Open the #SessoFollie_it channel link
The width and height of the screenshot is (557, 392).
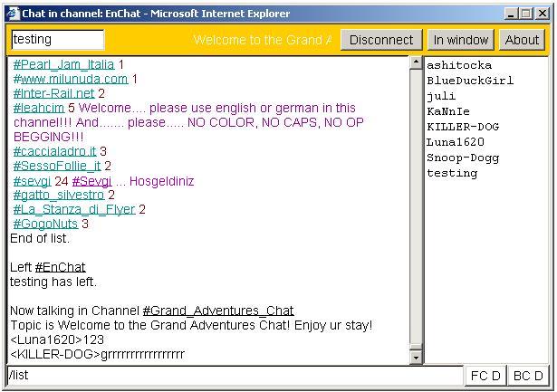point(57,166)
